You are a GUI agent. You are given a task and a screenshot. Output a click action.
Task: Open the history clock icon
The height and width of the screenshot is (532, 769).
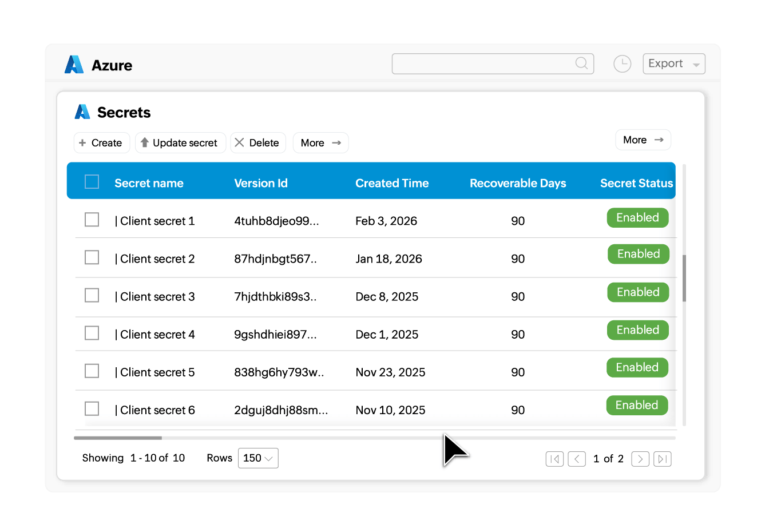622,63
